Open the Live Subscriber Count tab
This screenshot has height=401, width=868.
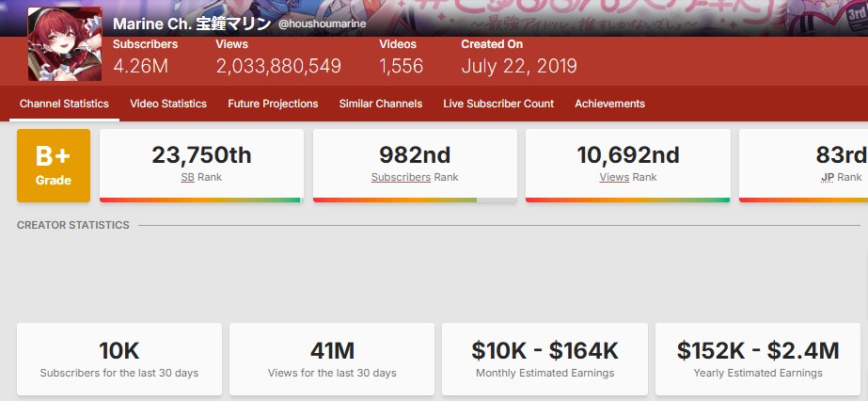click(498, 104)
